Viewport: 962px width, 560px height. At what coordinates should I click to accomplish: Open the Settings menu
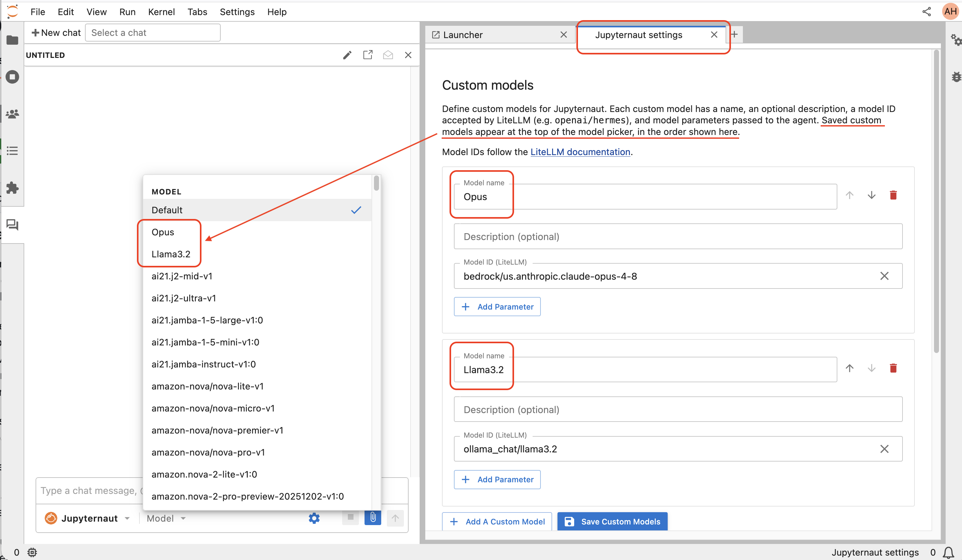point(237,12)
